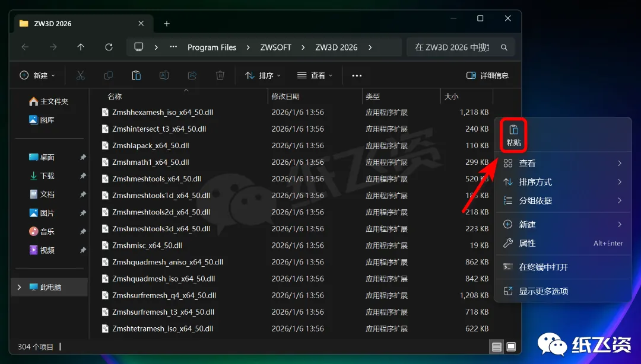Viewport: 641px width, 364px height.
Task: Open Music in the sidebar
Action: pos(42,232)
